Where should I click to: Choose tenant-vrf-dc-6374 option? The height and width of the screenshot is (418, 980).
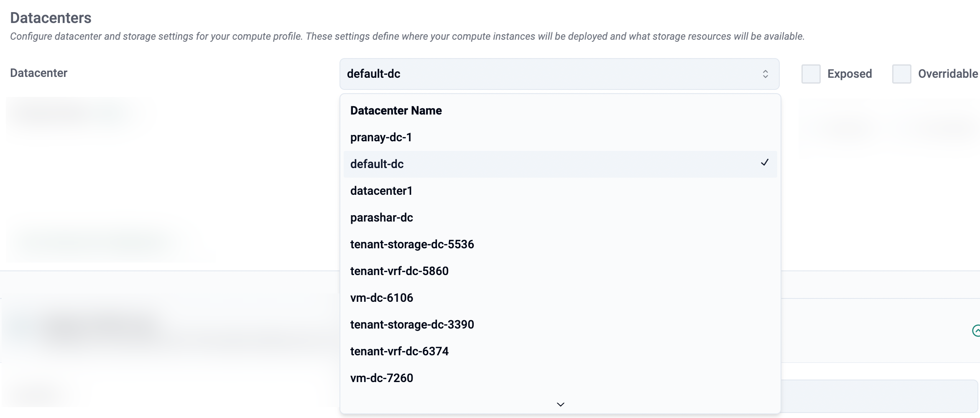point(399,352)
